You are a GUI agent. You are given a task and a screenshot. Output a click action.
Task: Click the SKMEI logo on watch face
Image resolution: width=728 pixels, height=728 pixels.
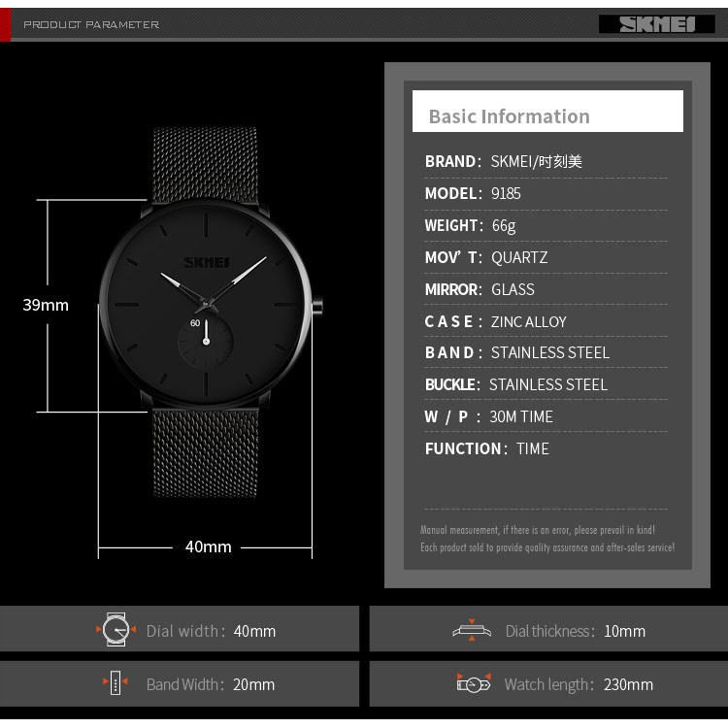pyautogui.click(x=206, y=260)
